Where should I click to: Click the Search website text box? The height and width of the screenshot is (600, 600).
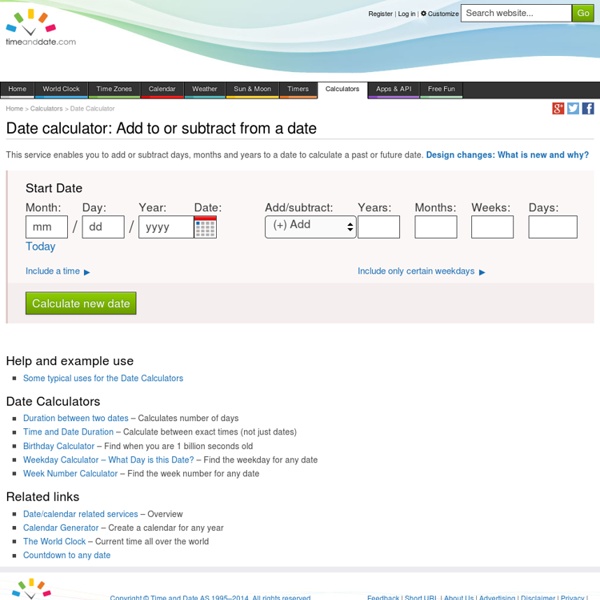[516, 13]
